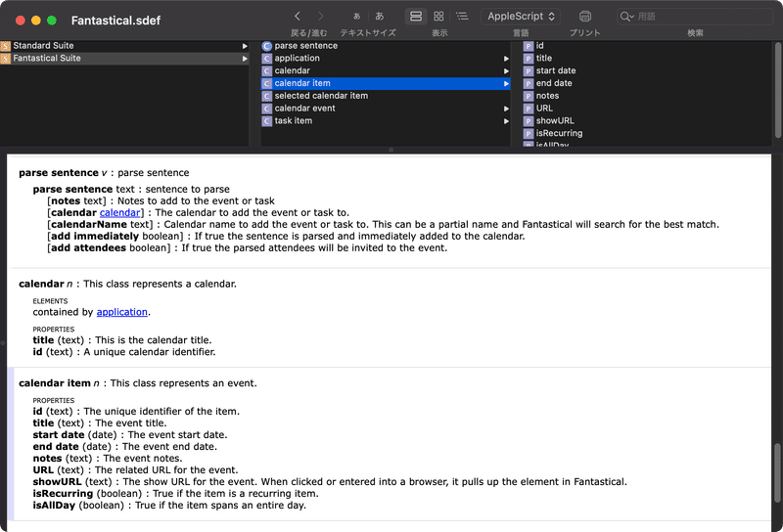Click the parse sentence v heading
The width and height of the screenshot is (783, 532).
coord(104,173)
